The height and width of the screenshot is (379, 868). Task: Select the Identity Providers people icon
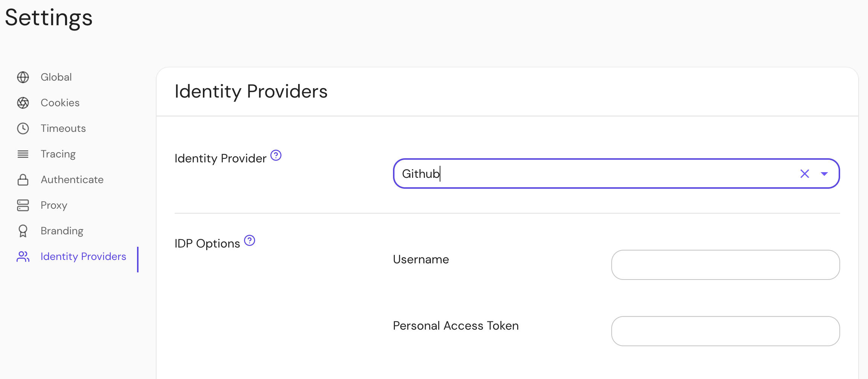point(23,257)
